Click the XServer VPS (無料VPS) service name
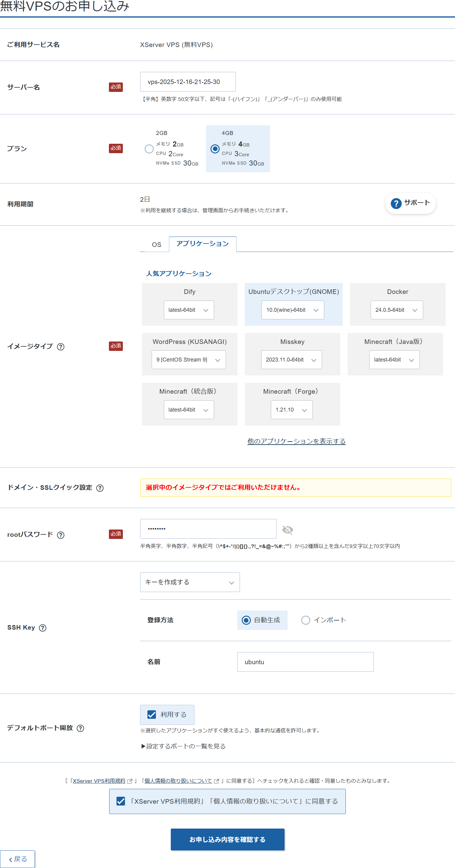Screen dimensions: 455x868 pyautogui.click(x=176, y=45)
